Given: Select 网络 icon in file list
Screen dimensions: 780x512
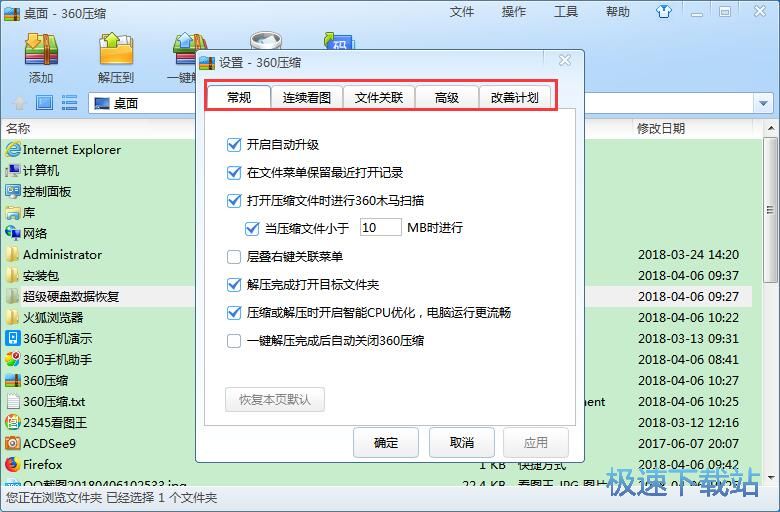Looking at the screenshot, I should 13,233.
